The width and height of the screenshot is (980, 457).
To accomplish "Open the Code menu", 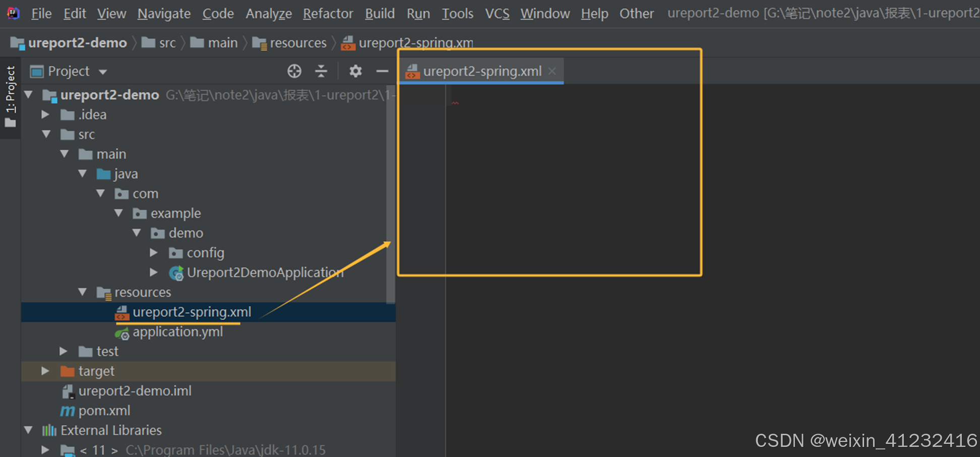I will 218,14.
